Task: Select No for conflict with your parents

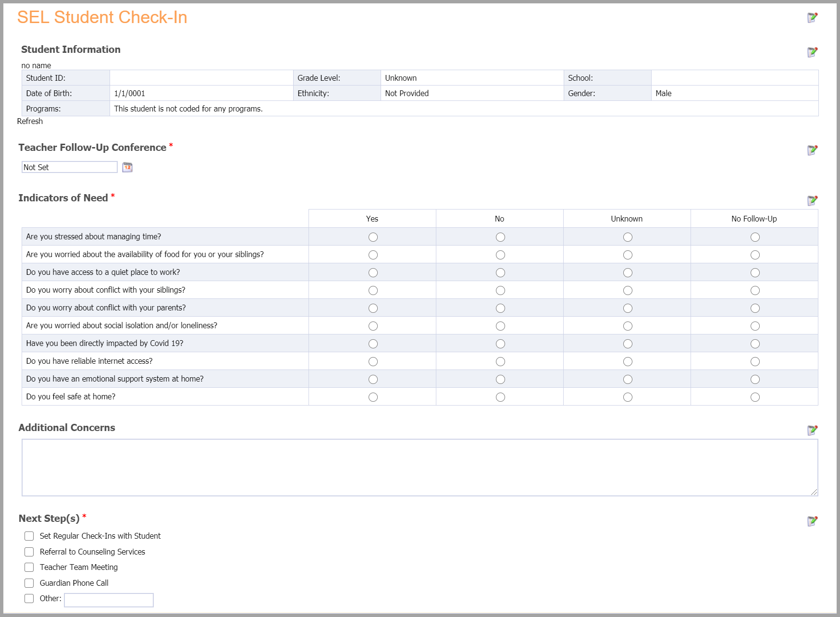Action: pyautogui.click(x=500, y=308)
